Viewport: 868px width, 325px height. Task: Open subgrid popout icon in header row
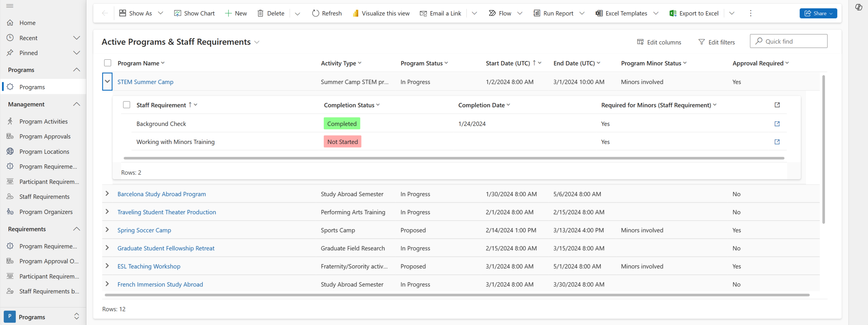777,105
